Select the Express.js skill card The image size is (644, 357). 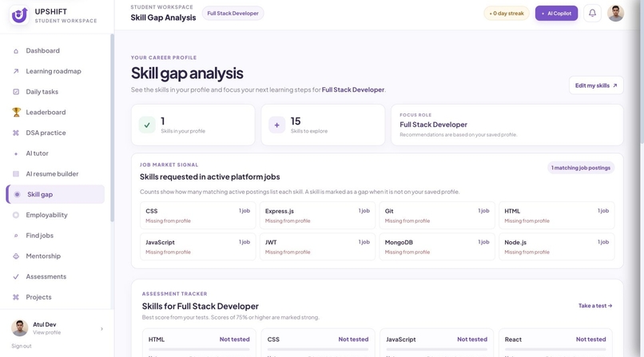coord(317,216)
